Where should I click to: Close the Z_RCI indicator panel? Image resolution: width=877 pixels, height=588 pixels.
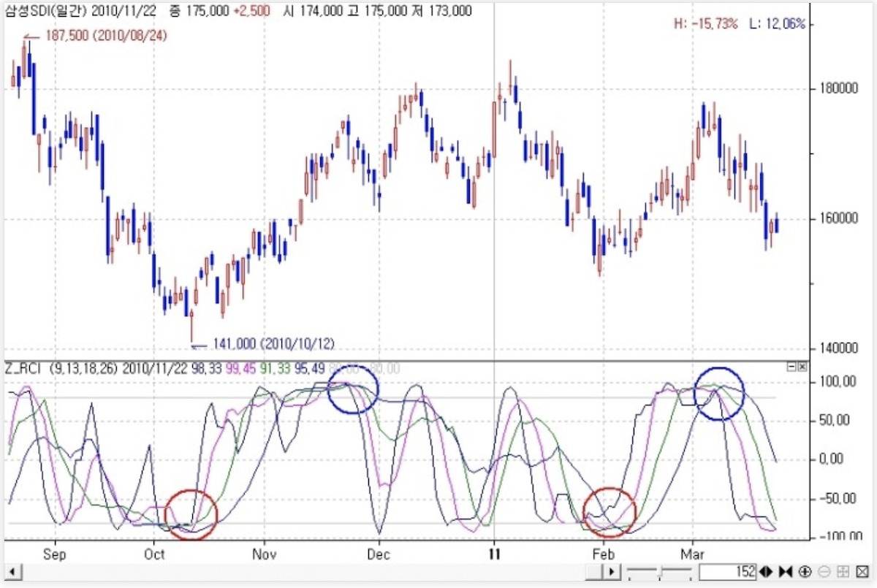[x=802, y=367]
